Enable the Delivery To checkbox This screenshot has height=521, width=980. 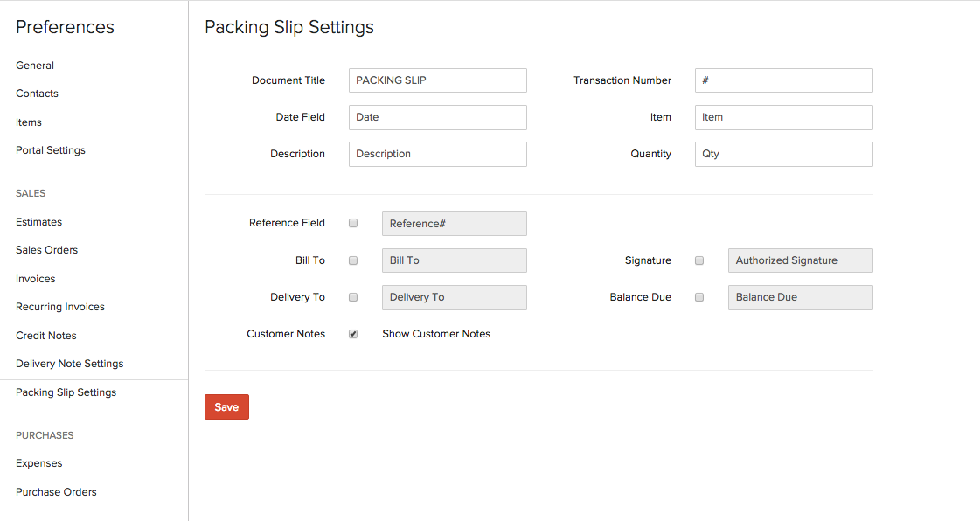[353, 297]
